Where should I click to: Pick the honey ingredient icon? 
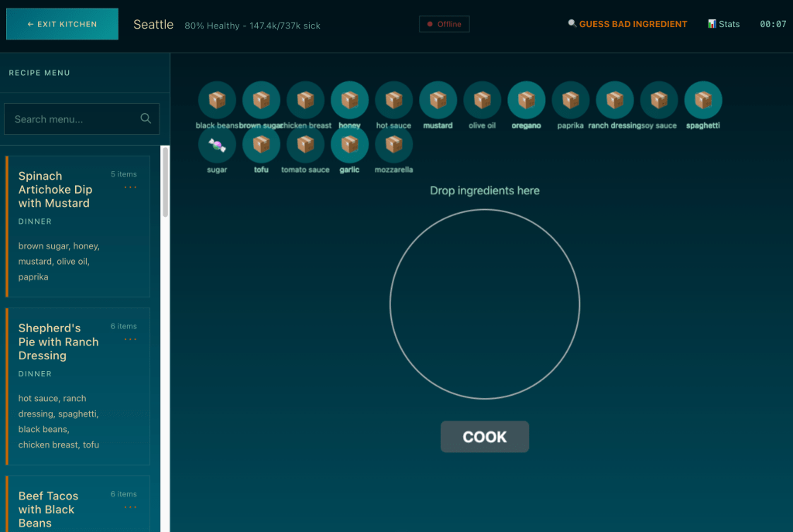click(349, 101)
